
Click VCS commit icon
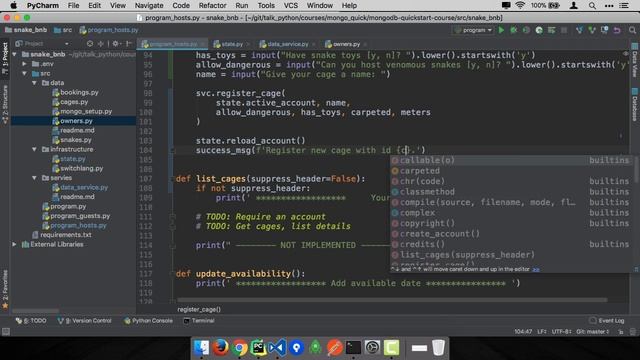[x=592, y=30]
